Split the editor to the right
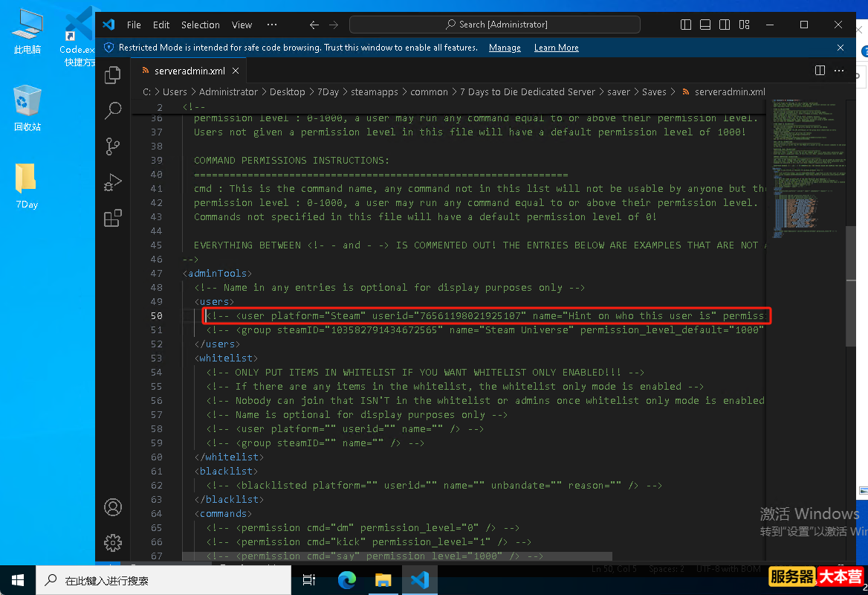Image resolution: width=868 pixels, height=595 pixels. pos(820,71)
